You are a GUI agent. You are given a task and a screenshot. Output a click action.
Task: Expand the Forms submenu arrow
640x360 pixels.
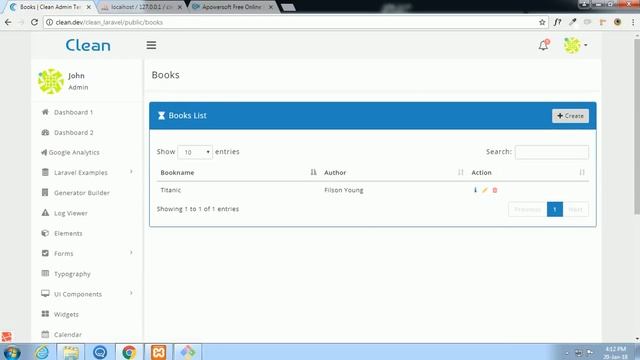point(131,253)
